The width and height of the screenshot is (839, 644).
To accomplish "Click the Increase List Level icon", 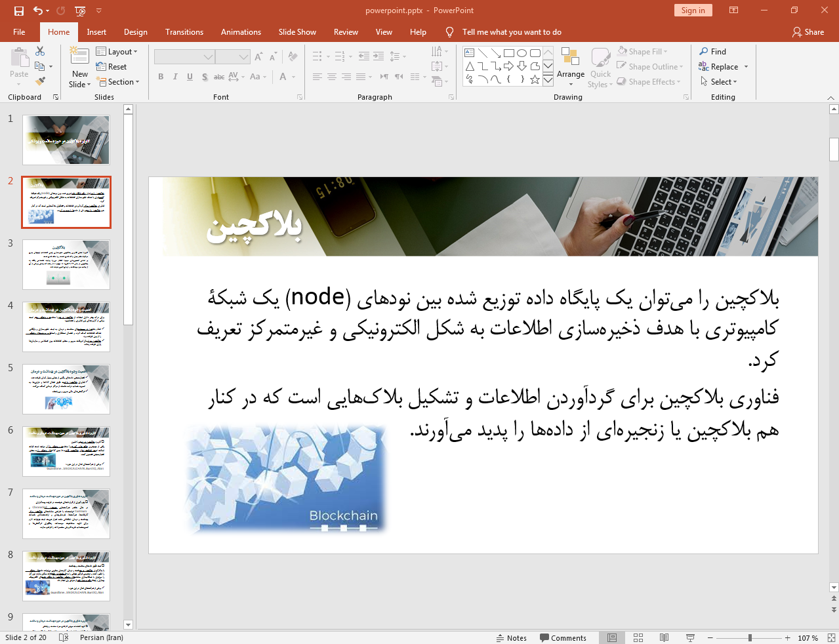I will 379,56.
